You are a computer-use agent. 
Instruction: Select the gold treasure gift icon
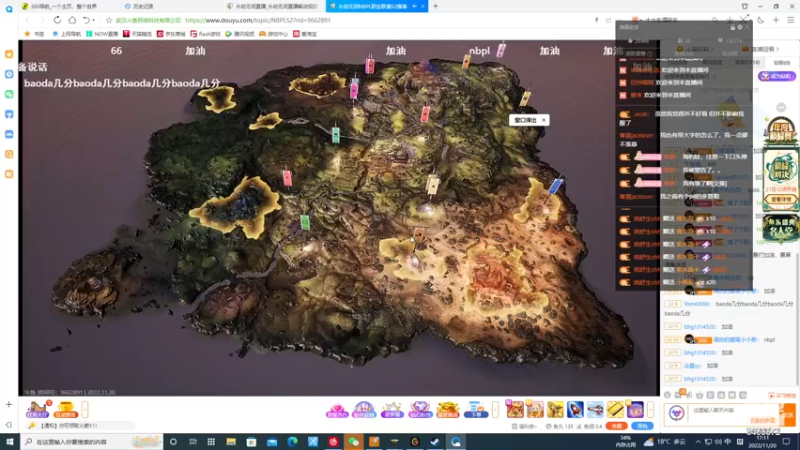point(447,410)
